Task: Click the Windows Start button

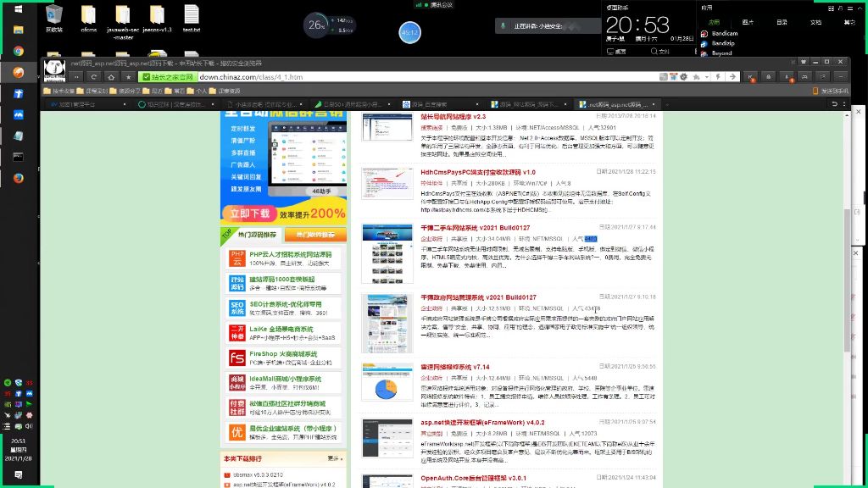Action: click(x=19, y=8)
